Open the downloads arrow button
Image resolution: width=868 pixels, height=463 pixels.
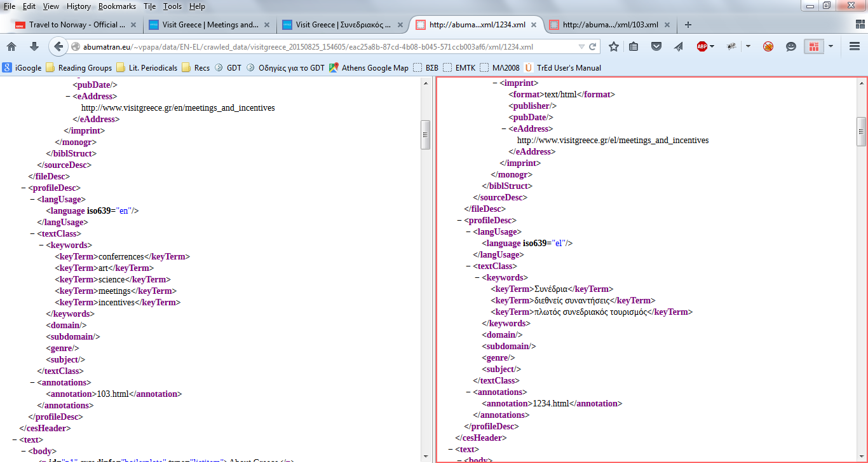(34, 46)
